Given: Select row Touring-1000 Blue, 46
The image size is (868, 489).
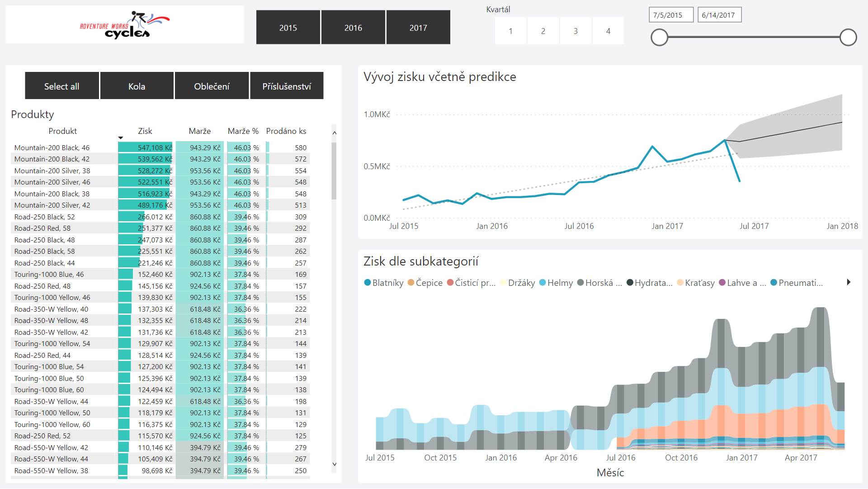Looking at the screenshot, I should (x=160, y=274).
